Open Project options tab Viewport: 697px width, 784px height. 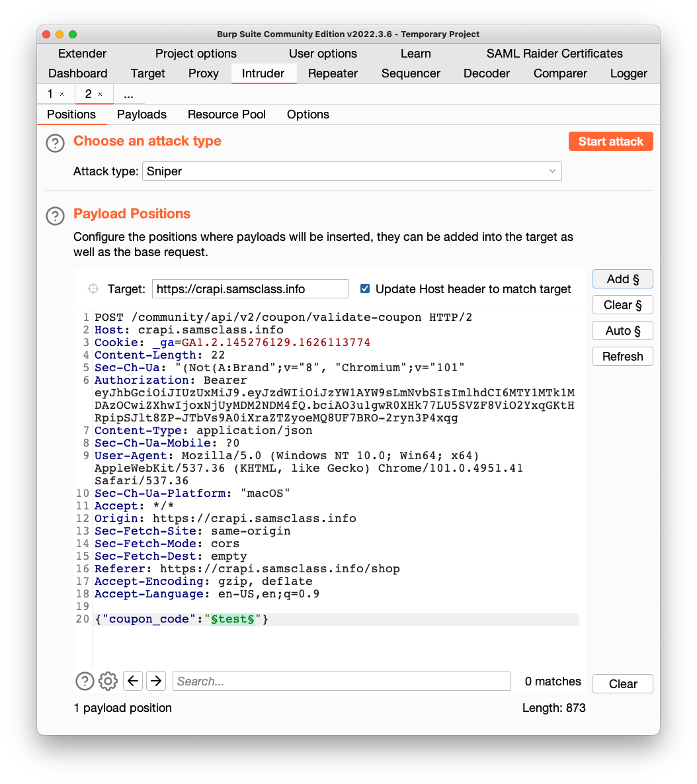(x=196, y=54)
